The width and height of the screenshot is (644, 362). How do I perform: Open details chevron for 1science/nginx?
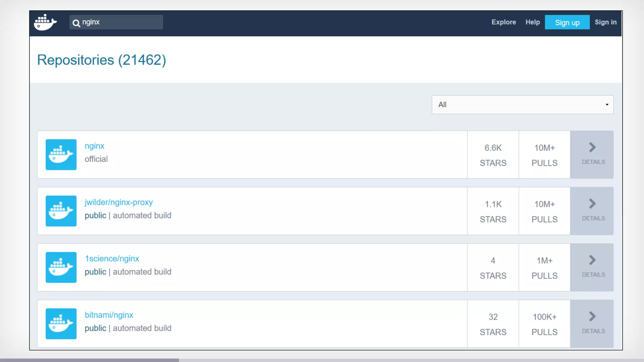pos(592,260)
